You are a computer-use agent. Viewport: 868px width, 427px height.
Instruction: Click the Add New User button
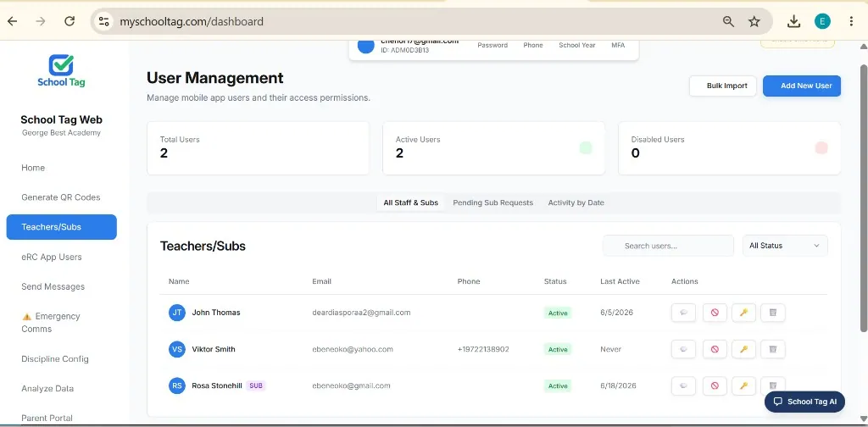pyautogui.click(x=802, y=86)
